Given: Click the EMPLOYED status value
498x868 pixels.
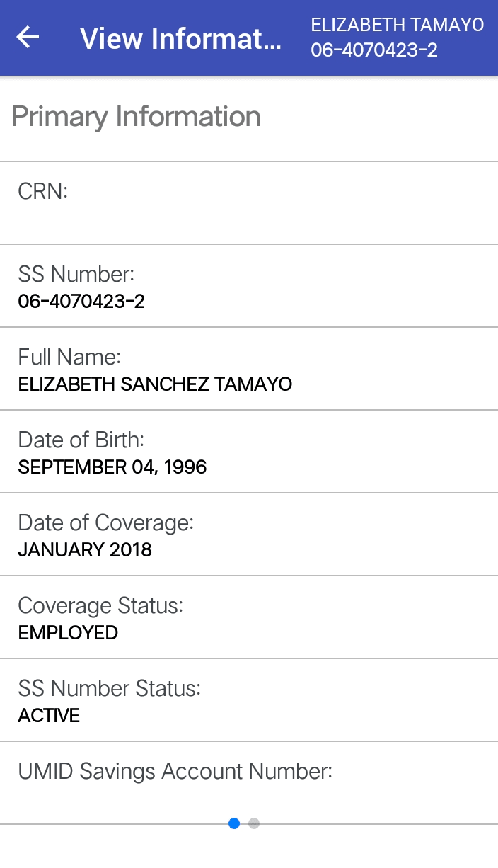Looking at the screenshot, I should coord(68,633).
